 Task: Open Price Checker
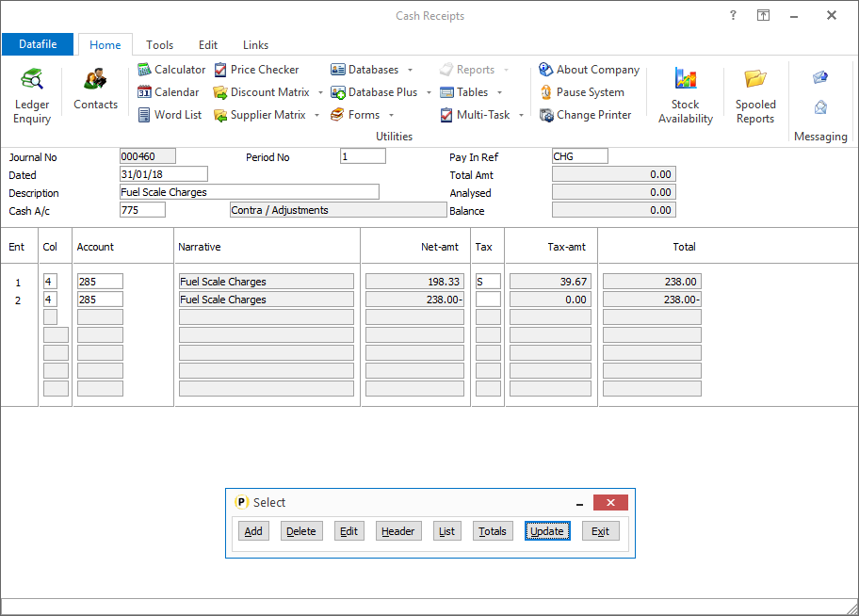[x=256, y=70]
